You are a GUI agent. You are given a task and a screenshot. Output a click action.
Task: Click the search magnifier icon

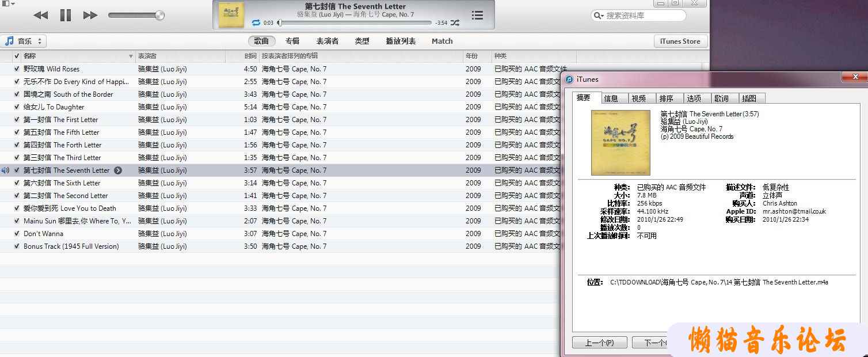[599, 16]
